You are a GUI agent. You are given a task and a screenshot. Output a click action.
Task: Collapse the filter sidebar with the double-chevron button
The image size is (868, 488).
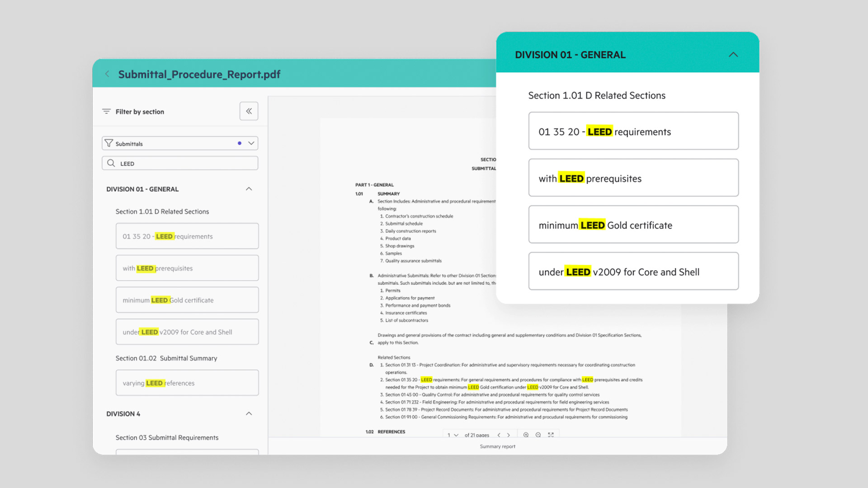tap(249, 111)
